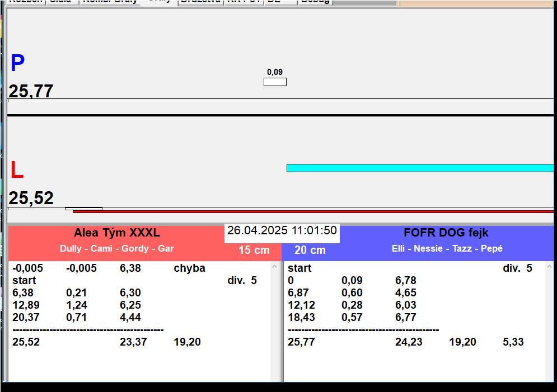This screenshot has width=557, height=392.
Task: Click value 12,89 in left results
Action: (x=26, y=305)
